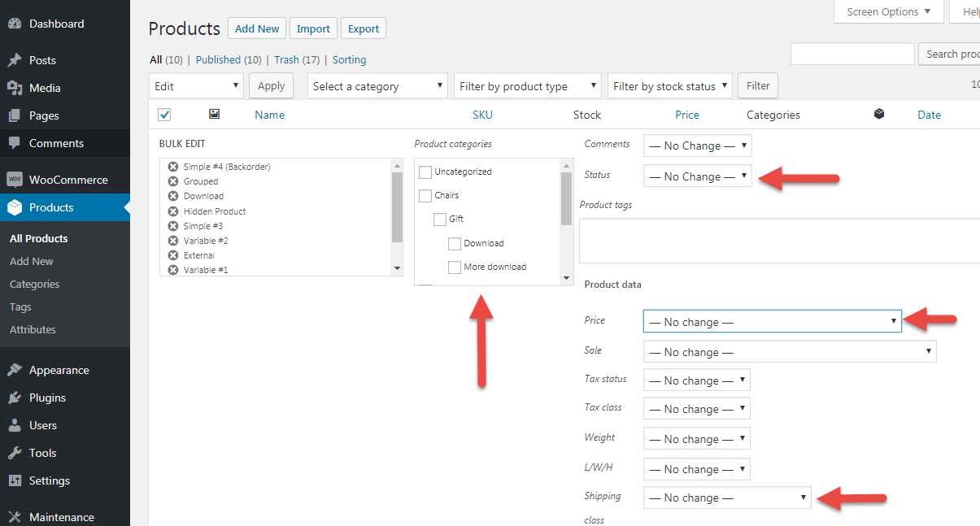
Task: Tick the Download category checkbox
Action: coord(455,243)
